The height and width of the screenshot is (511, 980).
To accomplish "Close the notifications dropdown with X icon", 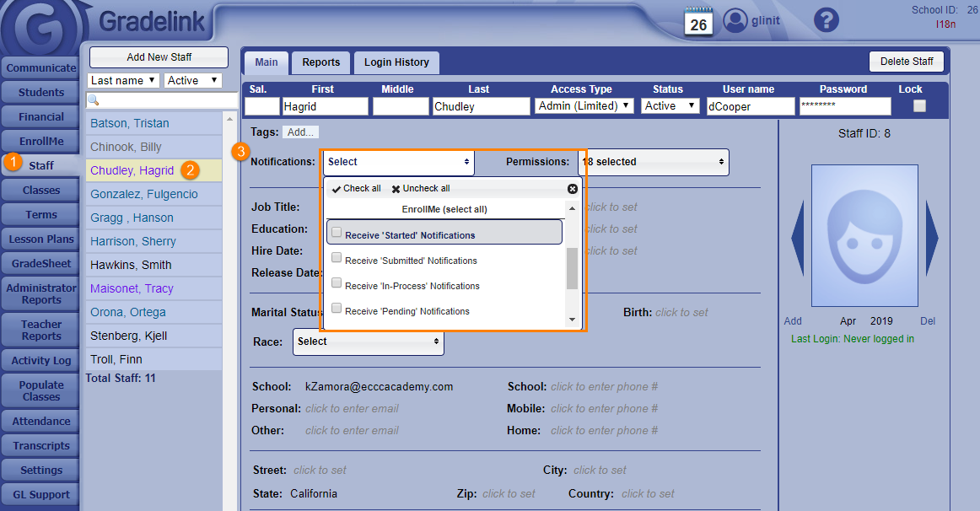I will click(x=573, y=189).
